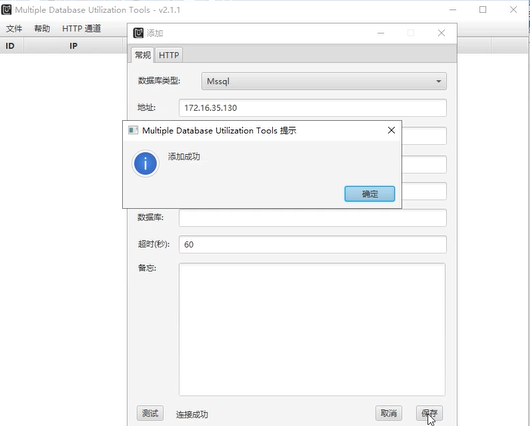Click the app icon in main title bar
Screen dimensions: 530x426
pyautogui.click(x=6, y=10)
